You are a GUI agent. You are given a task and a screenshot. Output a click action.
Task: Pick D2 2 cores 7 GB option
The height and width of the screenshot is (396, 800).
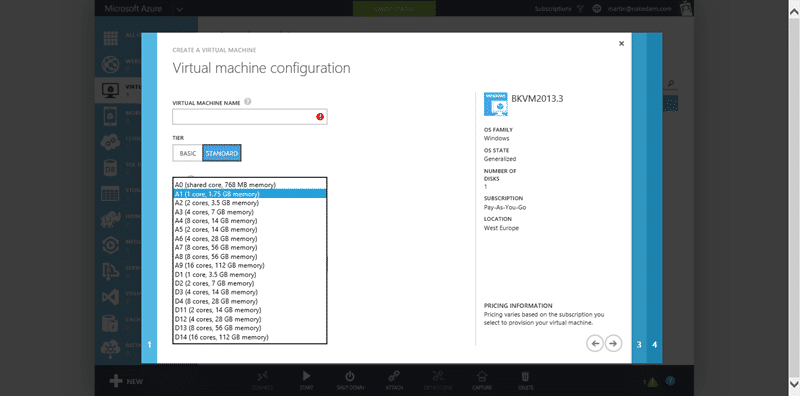pyautogui.click(x=249, y=283)
